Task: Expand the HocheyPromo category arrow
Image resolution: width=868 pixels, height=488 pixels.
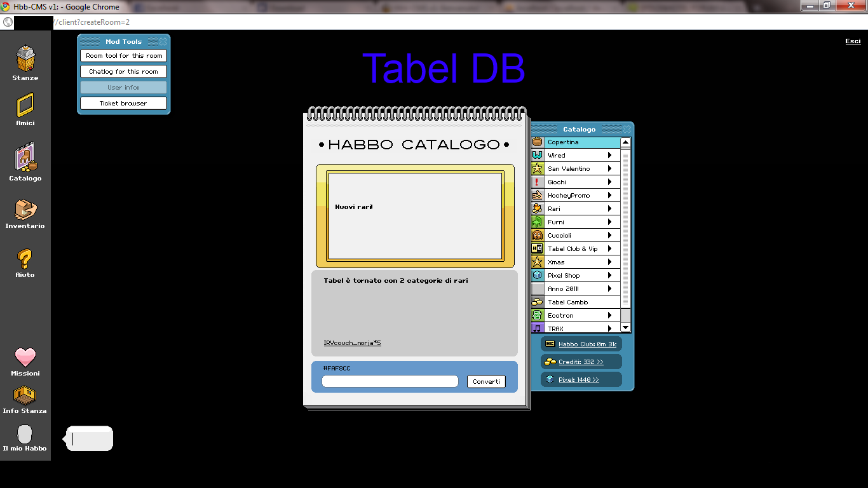Action: [x=609, y=195]
